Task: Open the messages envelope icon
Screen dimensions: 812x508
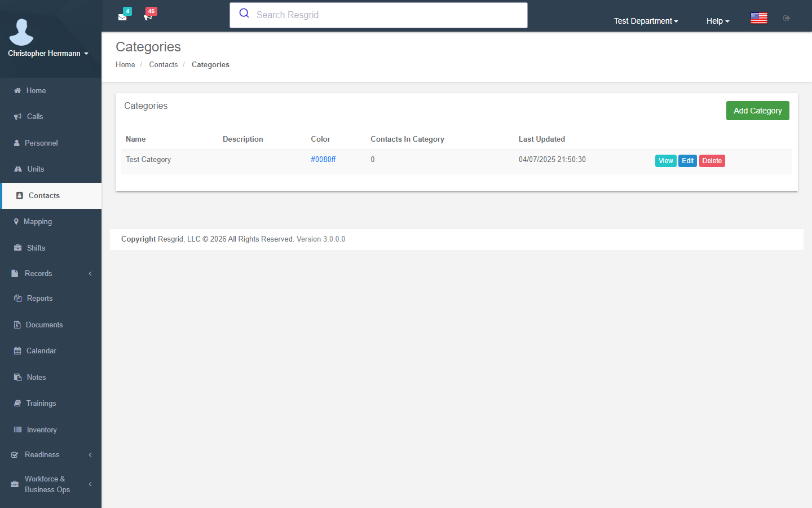Action: (122, 17)
